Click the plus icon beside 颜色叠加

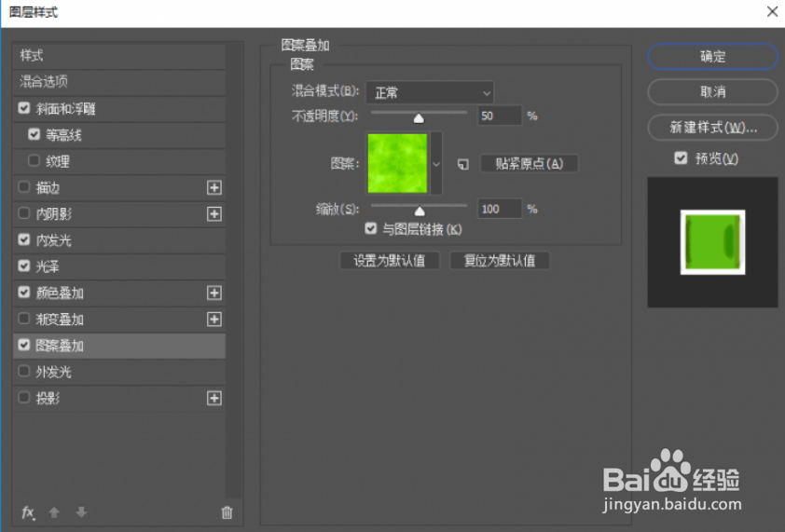click(214, 293)
